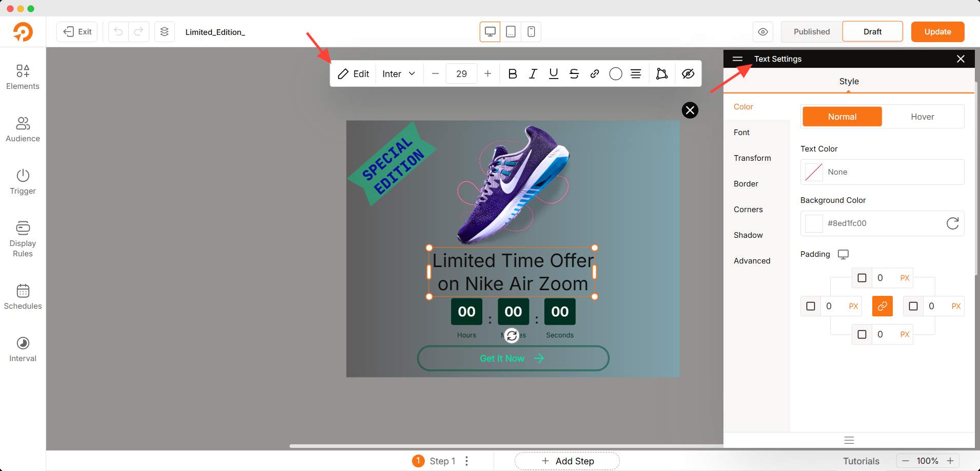Screen dimensions: 980x471
Task: Increase font size with plus
Action: click(x=488, y=74)
